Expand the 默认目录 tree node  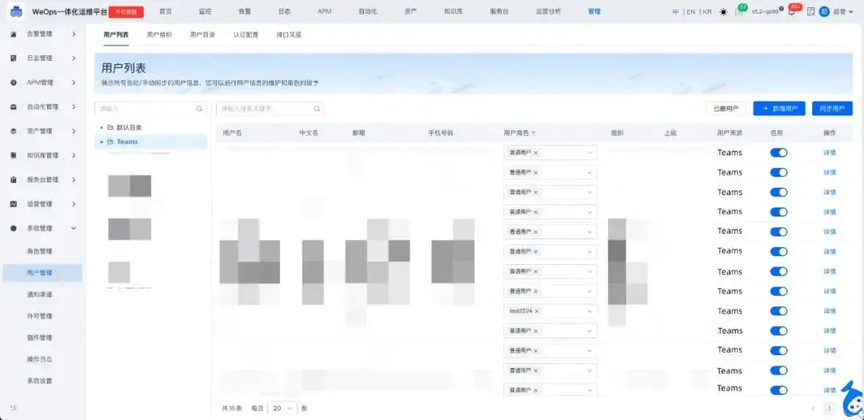[x=101, y=127]
